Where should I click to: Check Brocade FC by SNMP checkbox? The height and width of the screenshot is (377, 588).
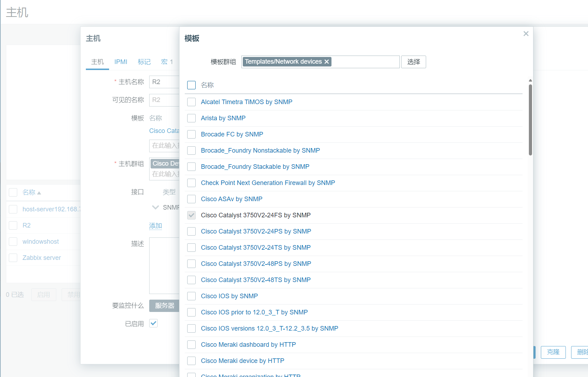coord(191,134)
